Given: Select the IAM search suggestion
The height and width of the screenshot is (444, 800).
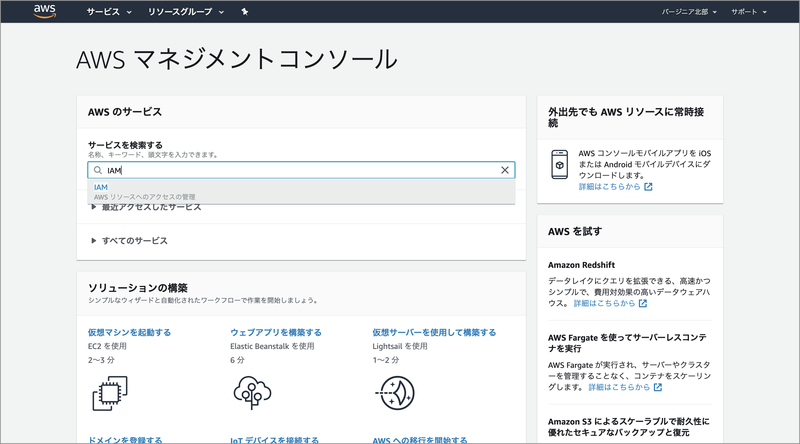Looking at the screenshot, I should coord(301,191).
